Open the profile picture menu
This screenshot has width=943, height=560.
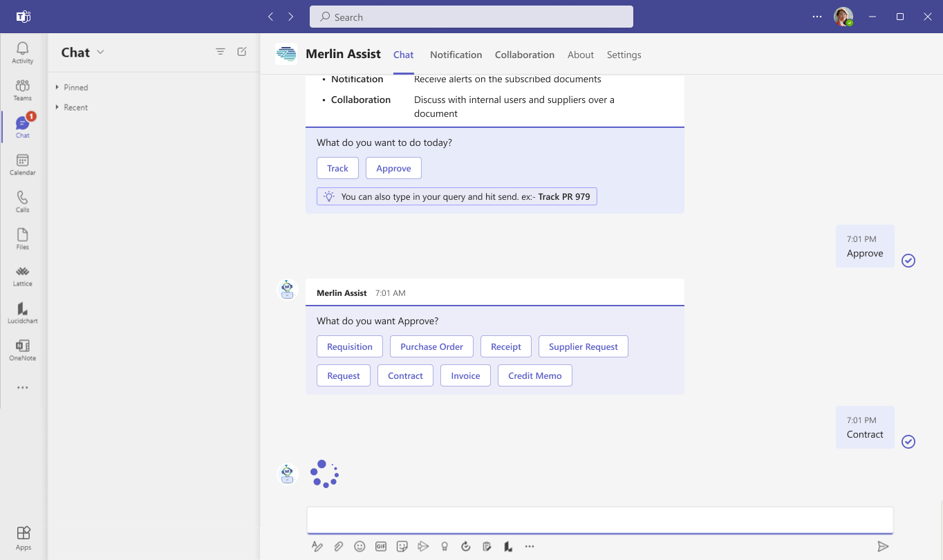[x=843, y=17]
